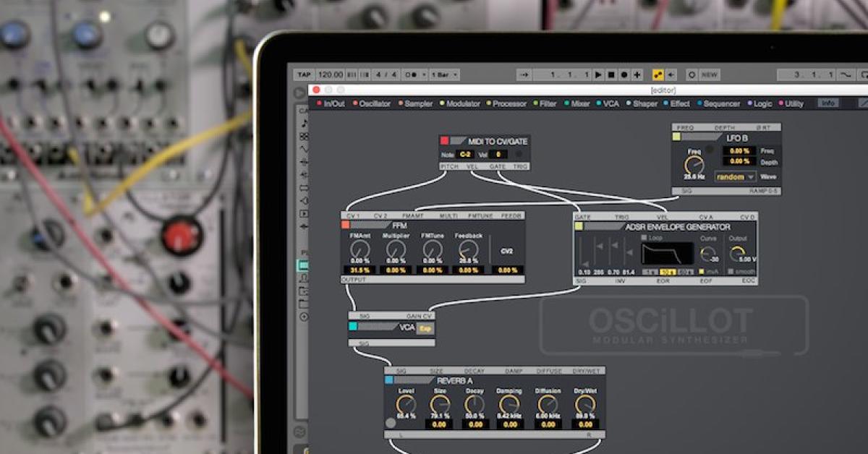The image size is (868, 454).
Task: Toggle the MIDI TO CV/GATE red power square
Action: (444, 140)
